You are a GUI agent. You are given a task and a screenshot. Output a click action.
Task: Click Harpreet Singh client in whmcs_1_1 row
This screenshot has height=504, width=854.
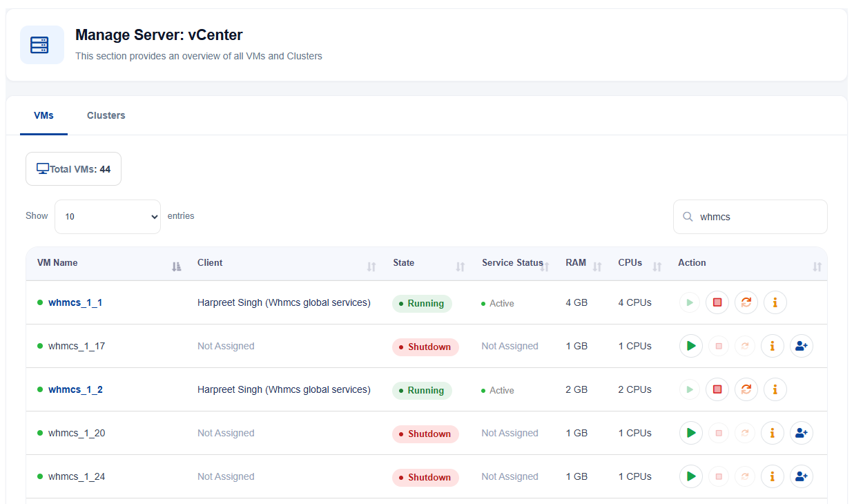click(284, 302)
